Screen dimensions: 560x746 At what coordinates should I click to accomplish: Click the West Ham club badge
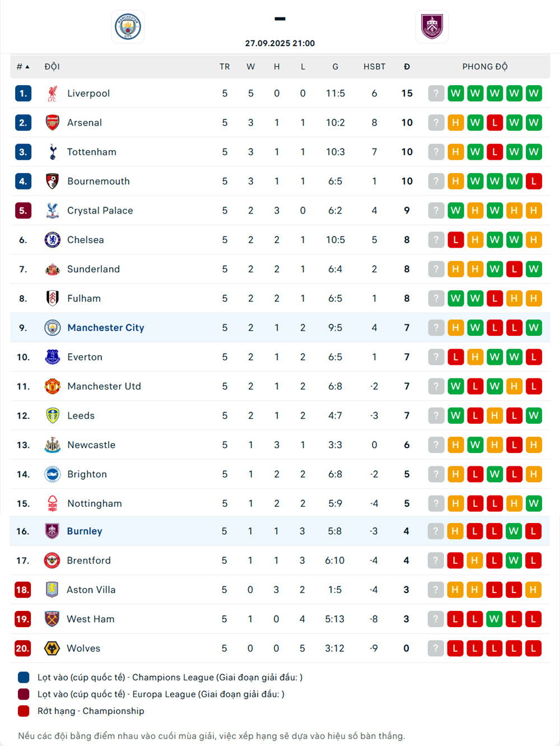[52, 619]
